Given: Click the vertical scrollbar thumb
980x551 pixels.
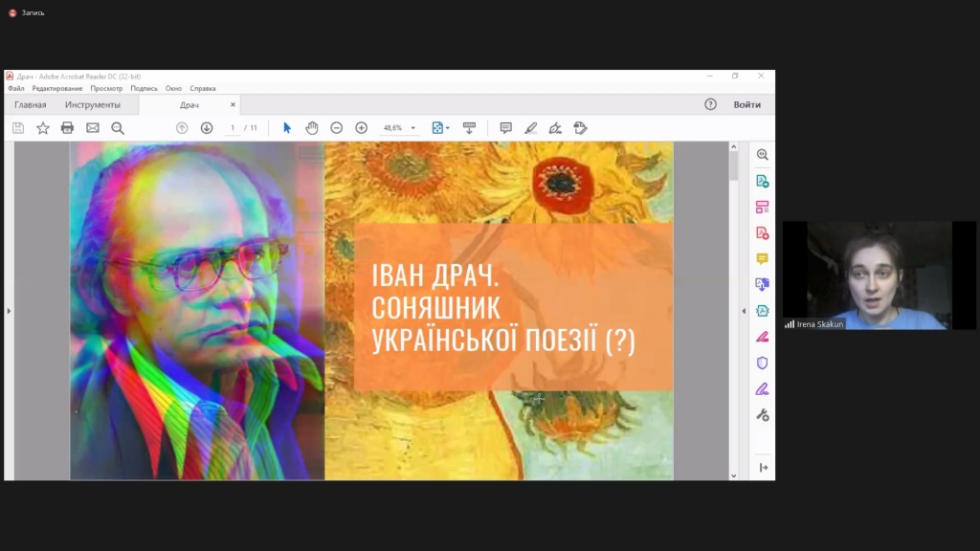Looking at the screenshot, I should (734, 166).
